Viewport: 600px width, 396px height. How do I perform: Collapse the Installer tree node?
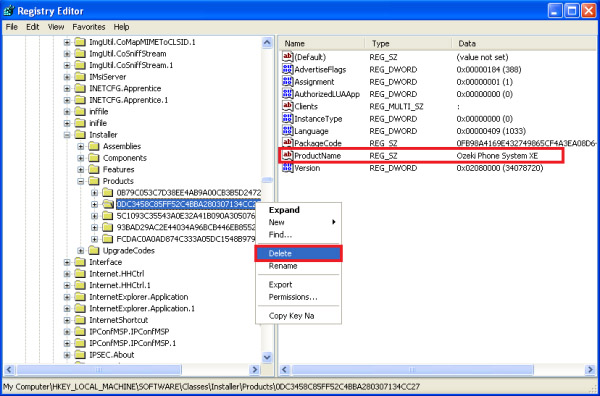pyautogui.click(x=67, y=135)
